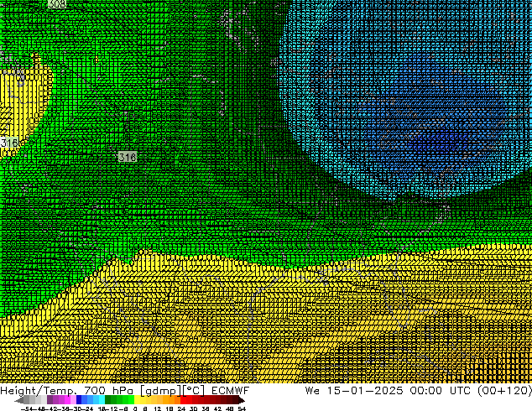Select the yellow swatch in temperature legend

coord(137,399)
